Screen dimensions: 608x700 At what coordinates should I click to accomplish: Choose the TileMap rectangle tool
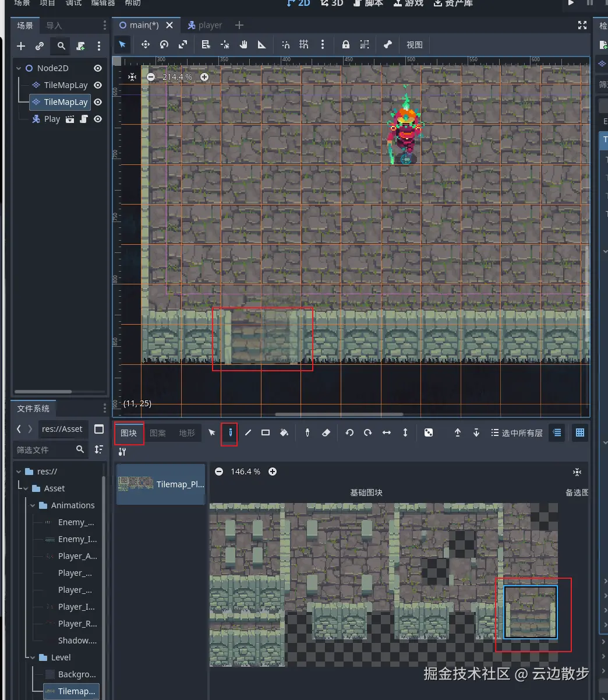tap(266, 433)
